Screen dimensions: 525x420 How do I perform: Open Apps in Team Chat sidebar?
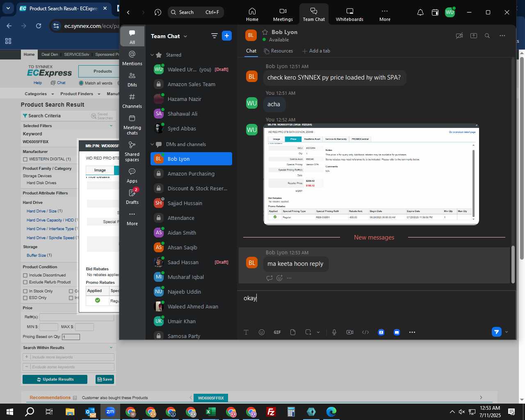(x=132, y=175)
